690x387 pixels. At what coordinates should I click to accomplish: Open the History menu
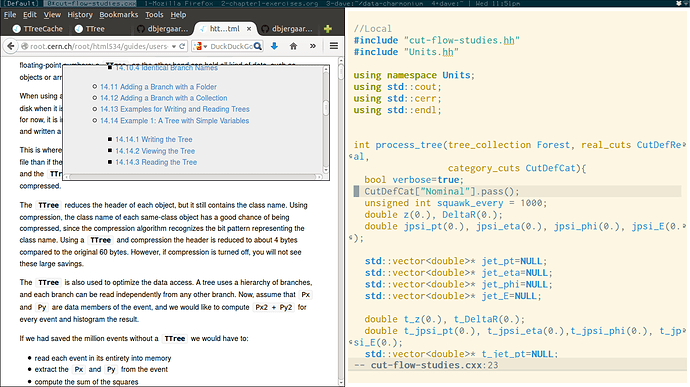click(x=80, y=15)
